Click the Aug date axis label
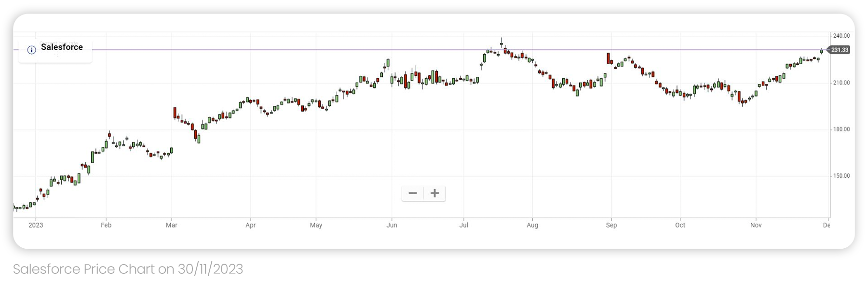 [532, 225]
